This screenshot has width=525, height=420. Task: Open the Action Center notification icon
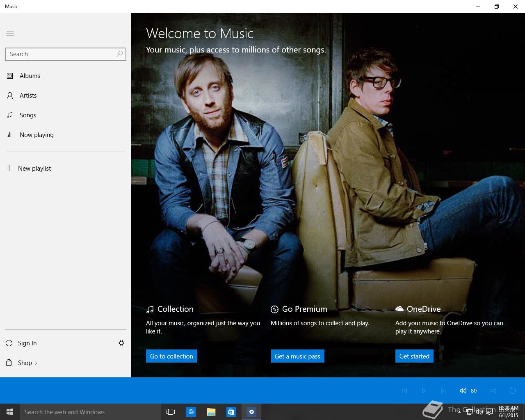point(490,412)
